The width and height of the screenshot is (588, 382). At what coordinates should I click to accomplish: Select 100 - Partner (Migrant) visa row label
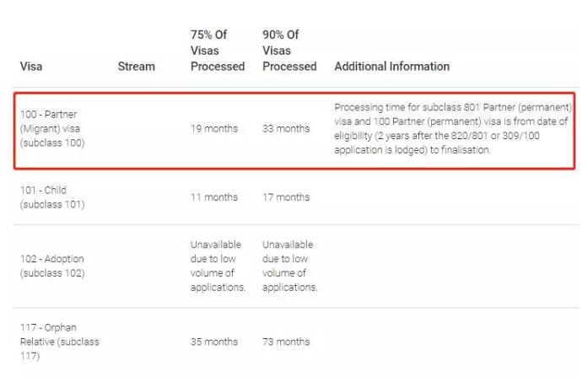pyautogui.click(x=52, y=128)
